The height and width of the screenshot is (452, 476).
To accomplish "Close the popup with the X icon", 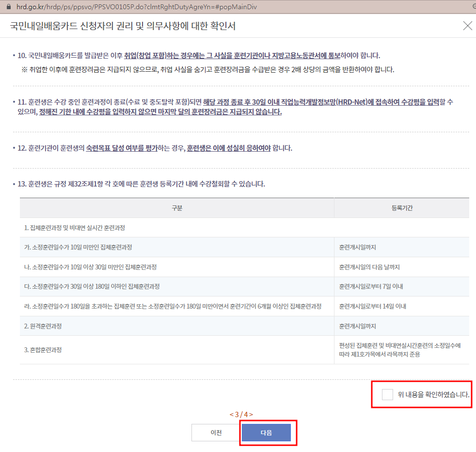I will point(467,26).
